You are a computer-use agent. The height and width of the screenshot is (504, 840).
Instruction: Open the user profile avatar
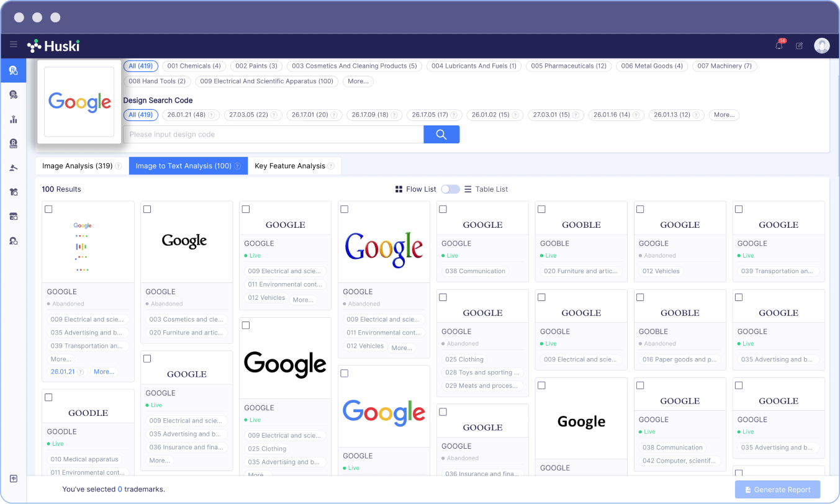coord(821,45)
